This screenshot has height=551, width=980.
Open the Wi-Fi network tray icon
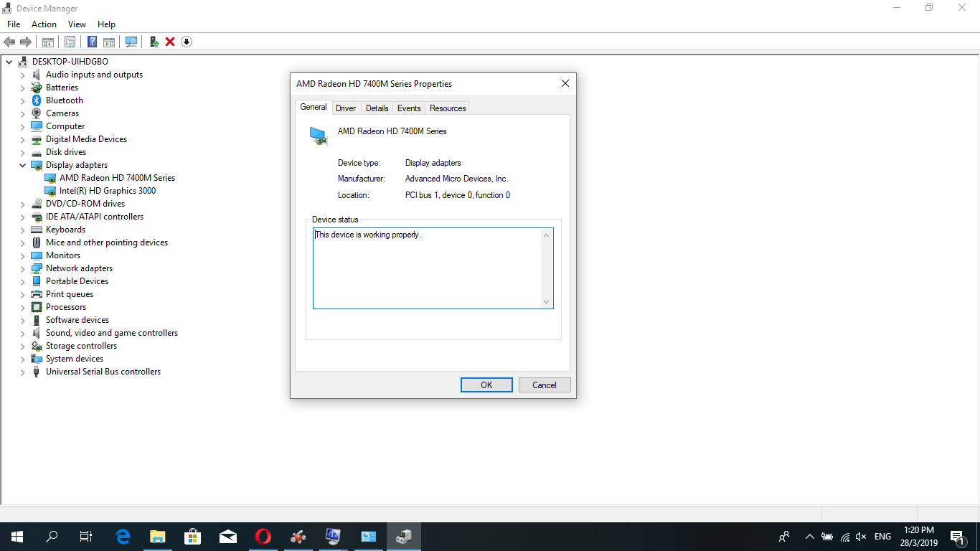point(845,537)
